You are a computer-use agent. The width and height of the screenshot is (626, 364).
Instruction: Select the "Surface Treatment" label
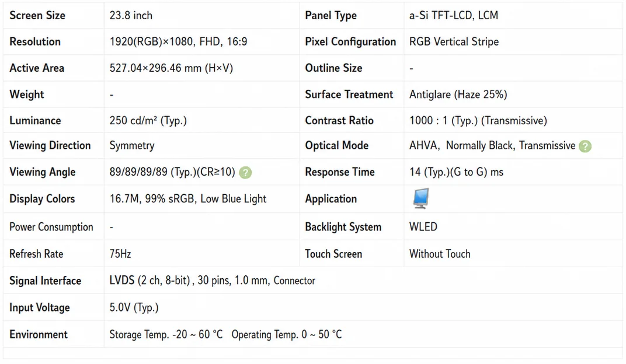click(x=349, y=94)
